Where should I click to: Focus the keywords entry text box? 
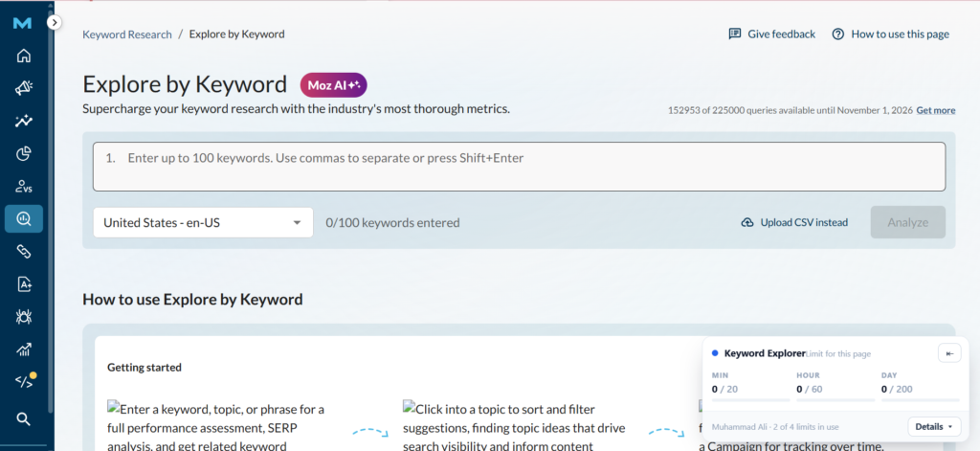pyautogui.click(x=519, y=167)
